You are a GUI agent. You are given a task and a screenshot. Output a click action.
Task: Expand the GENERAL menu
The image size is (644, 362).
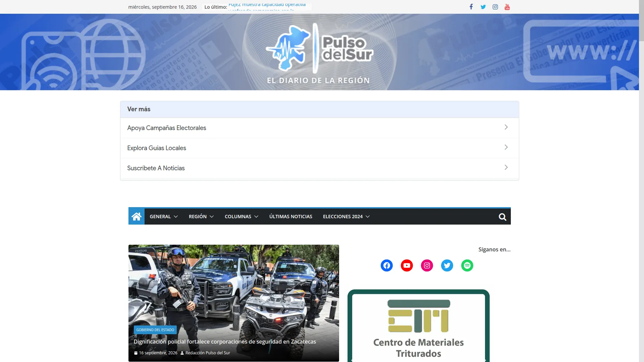pos(164,217)
